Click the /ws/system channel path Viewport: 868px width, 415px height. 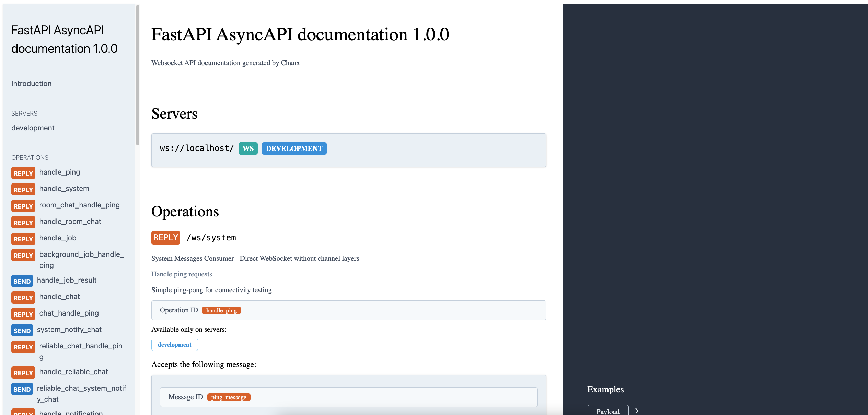[211, 238]
